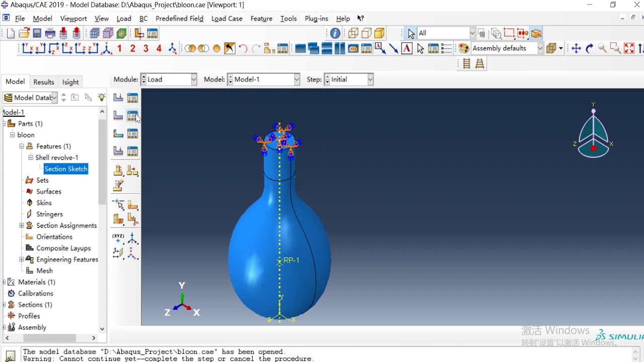The height and width of the screenshot is (362, 644).
Task: Apply saved custom view 1
Action: coord(119,49)
